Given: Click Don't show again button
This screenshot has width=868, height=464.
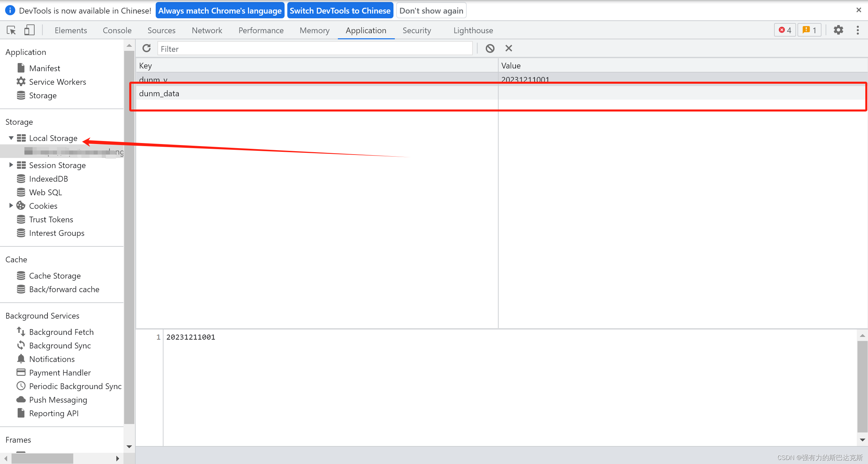Looking at the screenshot, I should click(431, 11).
